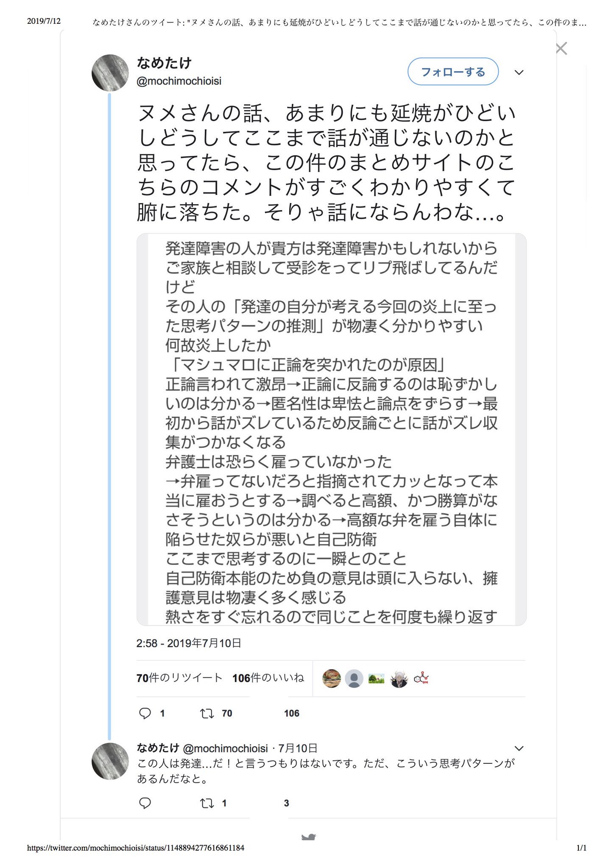
Task: Click the フォローする follow button
Action: pyautogui.click(x=453, y=72)
